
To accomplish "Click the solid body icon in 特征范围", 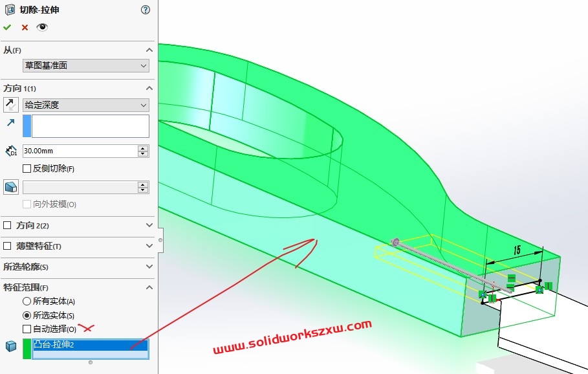I will click(x=11, y=346).
